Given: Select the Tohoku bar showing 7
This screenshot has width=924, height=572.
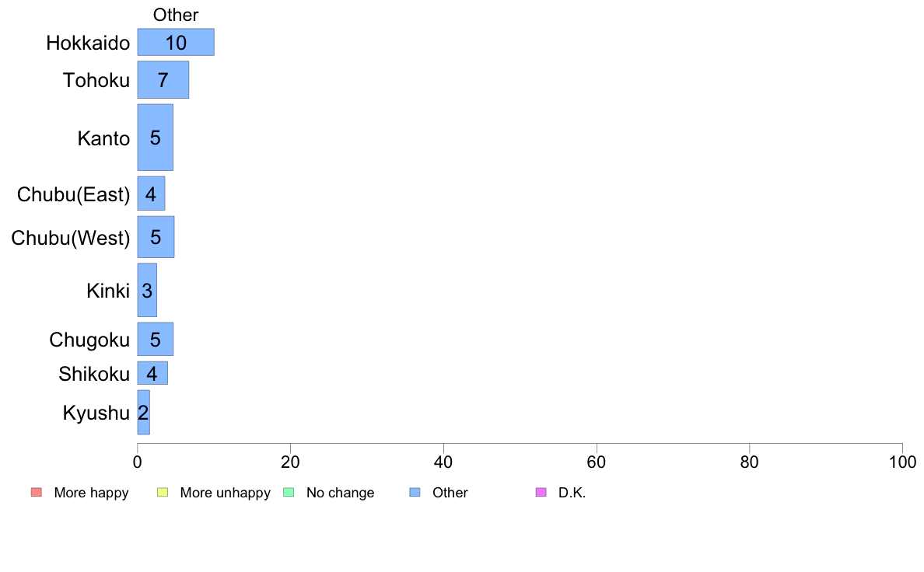Looking at the screenshot, I should pyautogui.click(x=163, y=79).
